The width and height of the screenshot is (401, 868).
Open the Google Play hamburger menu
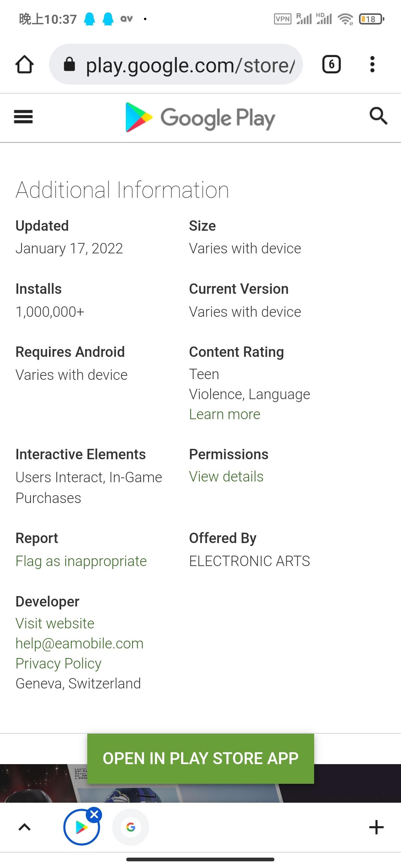[x=23, y=117]
